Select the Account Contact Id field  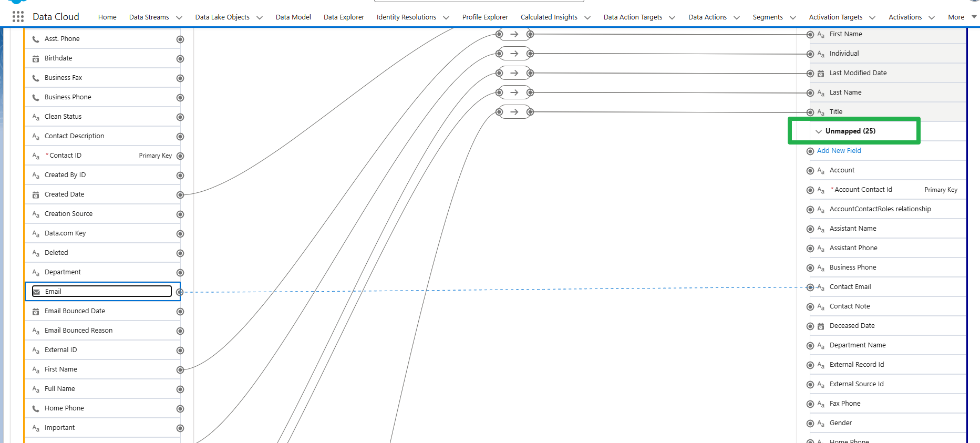[888, 190]
